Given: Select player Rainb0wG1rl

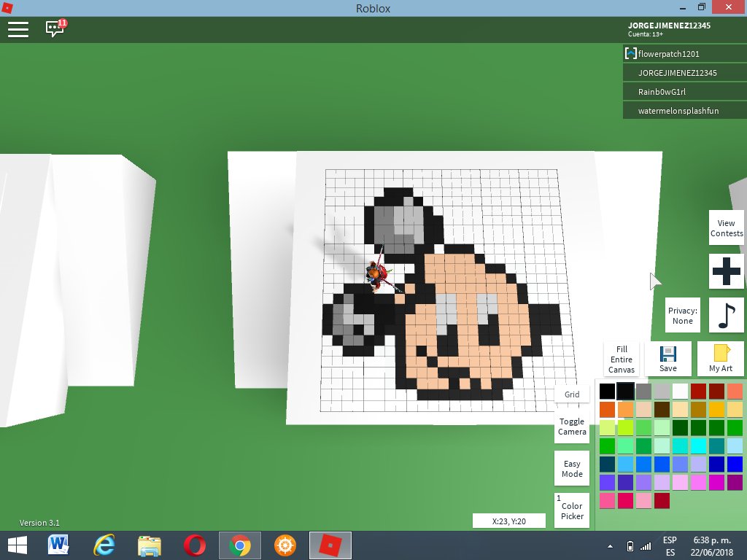Looking at the screenshot, I should click(x=684, y=91).
